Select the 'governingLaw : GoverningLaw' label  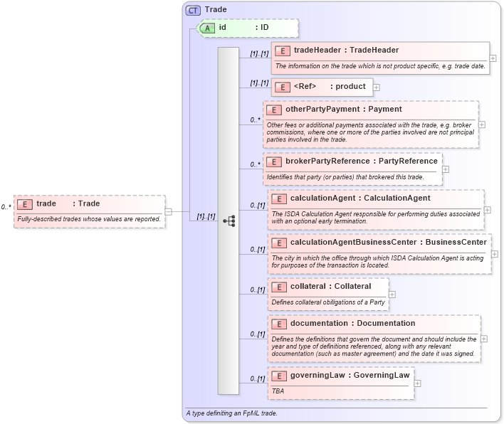(350, 375)
